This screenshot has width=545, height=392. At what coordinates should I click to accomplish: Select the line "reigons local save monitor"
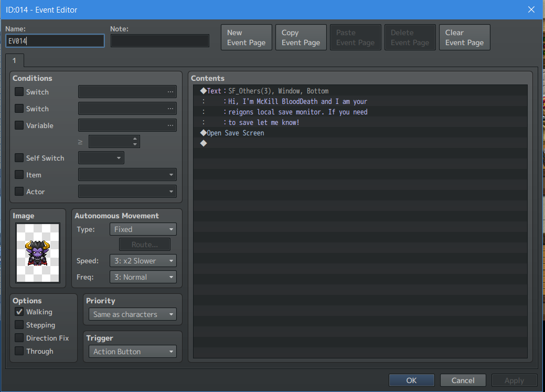pyautogui.click(x=360, y=112)
